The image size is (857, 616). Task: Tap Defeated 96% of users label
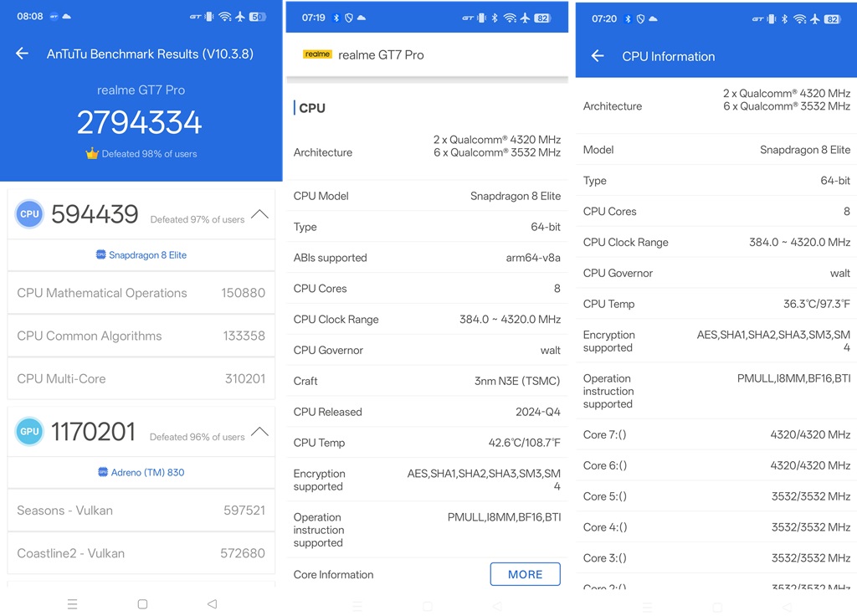coord(198,437)
